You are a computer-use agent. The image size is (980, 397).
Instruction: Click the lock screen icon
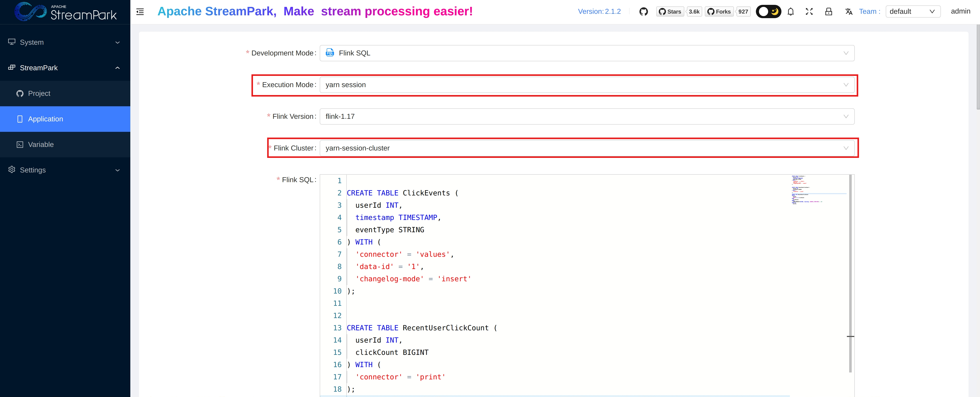point(828,11)
